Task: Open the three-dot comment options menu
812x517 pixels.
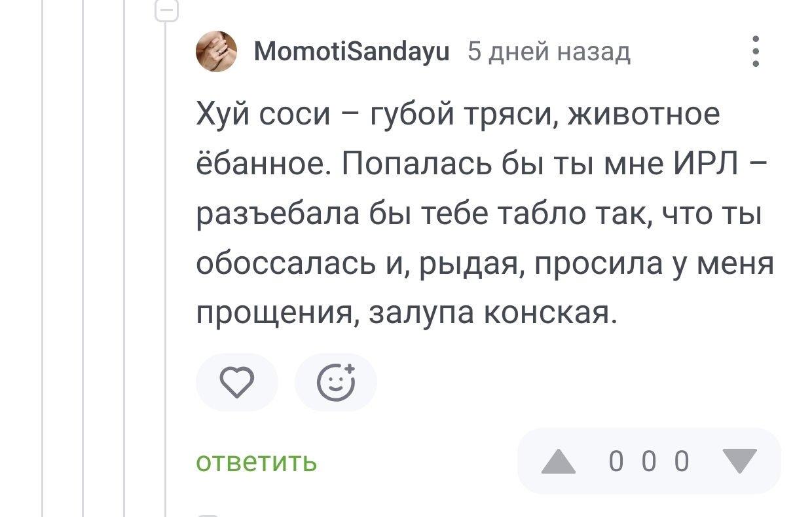Action: click(x=756, y=51)
